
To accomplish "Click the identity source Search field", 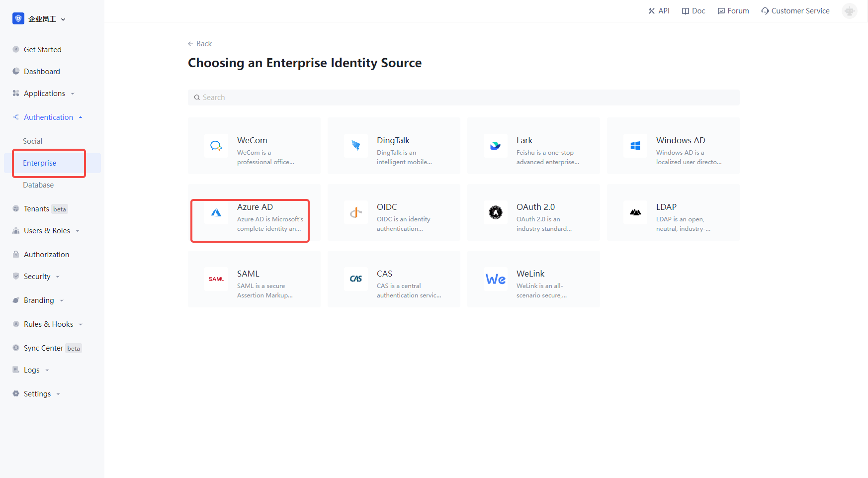I will coord(463,97).
